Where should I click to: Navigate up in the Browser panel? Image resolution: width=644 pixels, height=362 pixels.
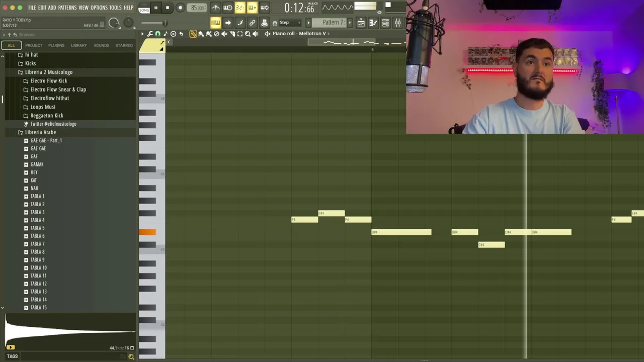tap(9, 34)
